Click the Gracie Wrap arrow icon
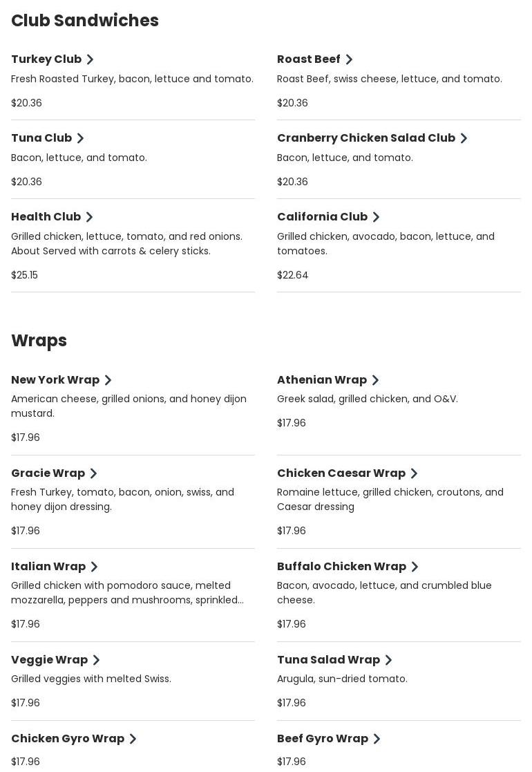Image resolution: width=532 pixels, height=772 pixels. tap(93, 474)
